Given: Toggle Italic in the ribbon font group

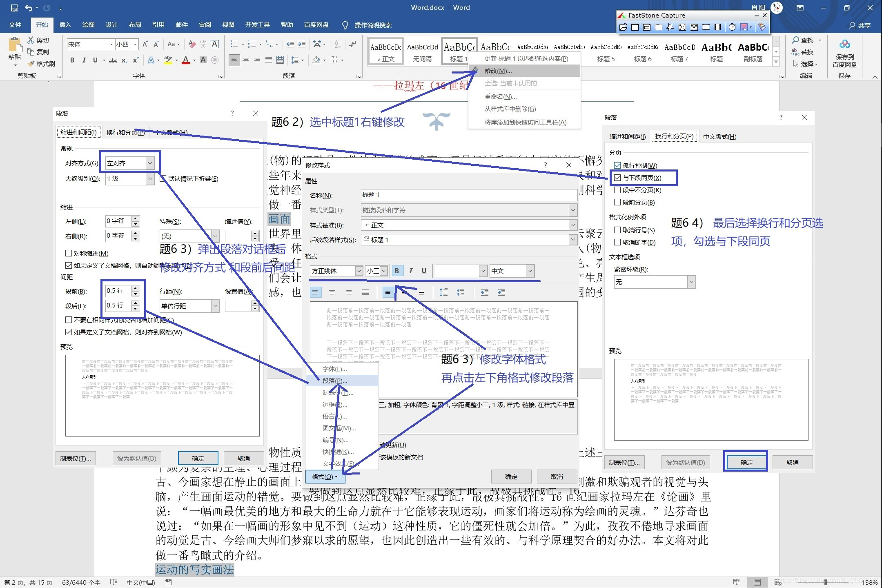Looking at the screenshot, I should [84, 60].
